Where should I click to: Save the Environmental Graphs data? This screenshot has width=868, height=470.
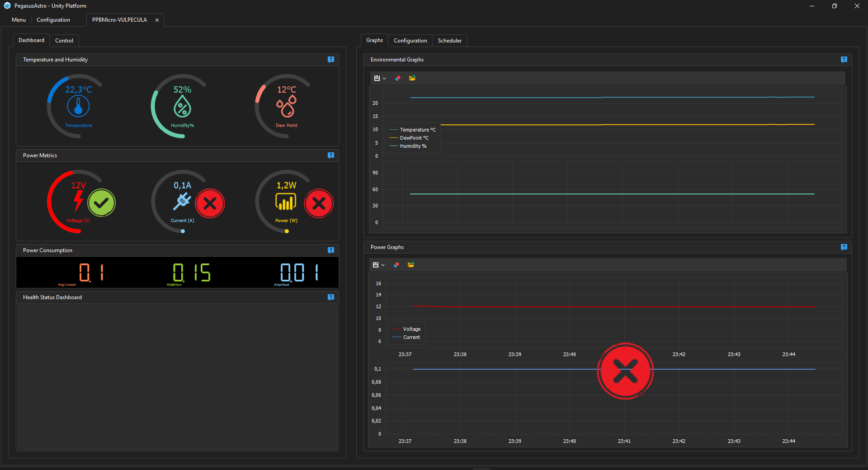tap(377, 78)
